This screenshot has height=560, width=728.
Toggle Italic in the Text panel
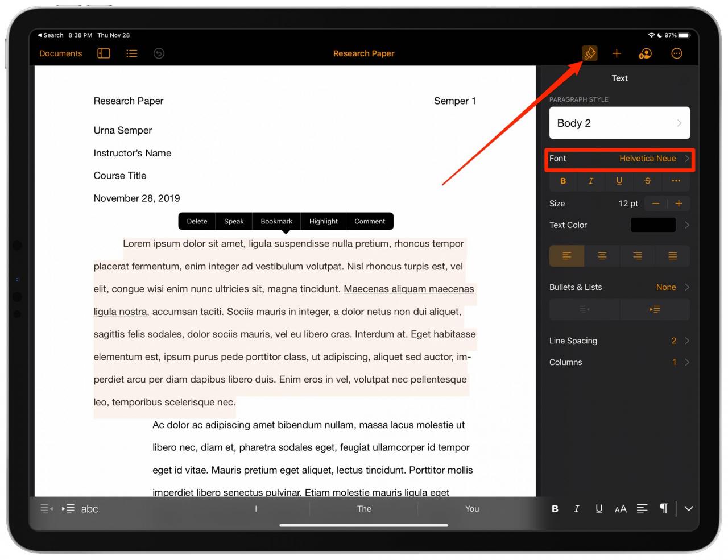(591, 181)
